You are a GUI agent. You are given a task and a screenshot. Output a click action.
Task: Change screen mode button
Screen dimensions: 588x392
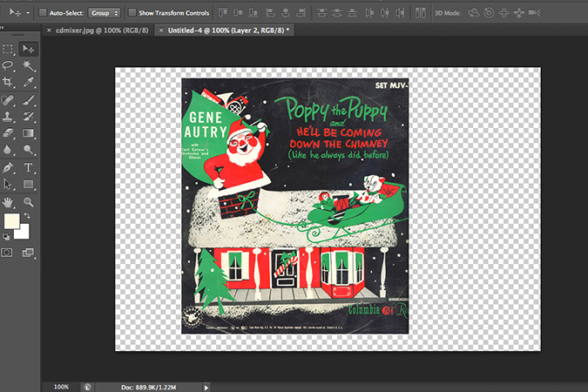tap(28, 253)
